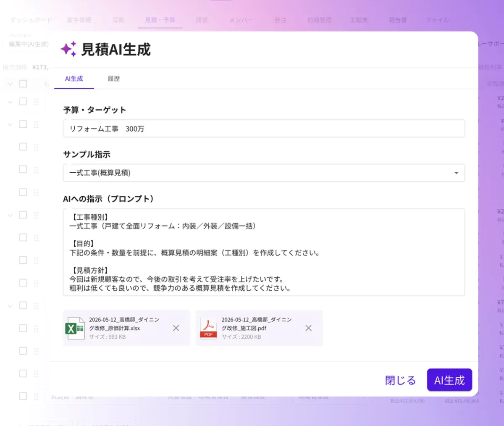Remove the 施工図.pdf attachment with its X
The image size is (504, 426).
tap(308, 328)
